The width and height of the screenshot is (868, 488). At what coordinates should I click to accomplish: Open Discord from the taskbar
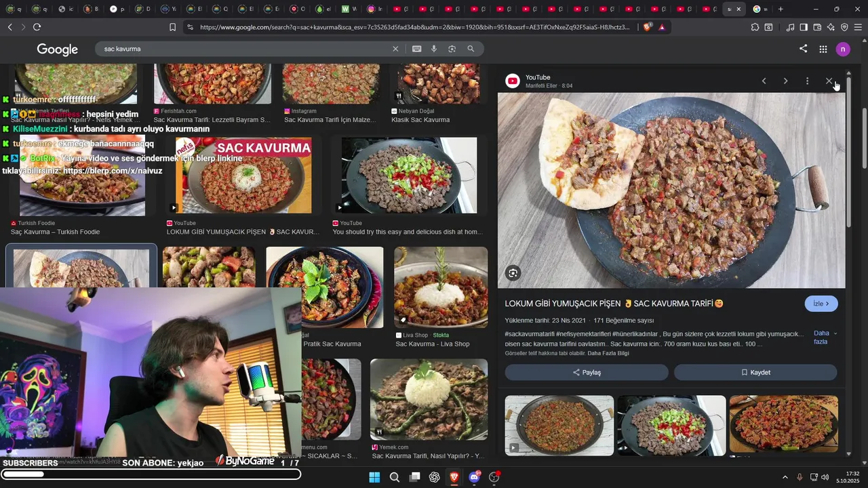(x=474, y=477)
